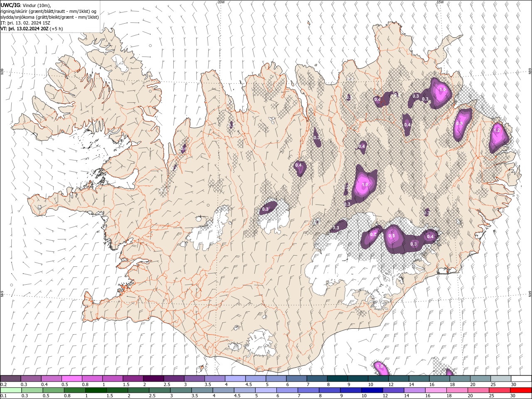Click the red-pink swatch labeled 25 in lower legend row
This screenshot has width=532, height=399.
pos(499,390)
